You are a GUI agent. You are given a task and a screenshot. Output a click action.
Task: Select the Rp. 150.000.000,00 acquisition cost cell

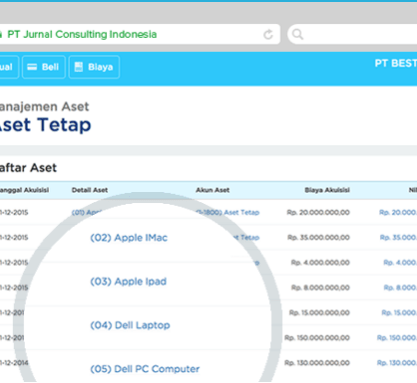(317, 338)
